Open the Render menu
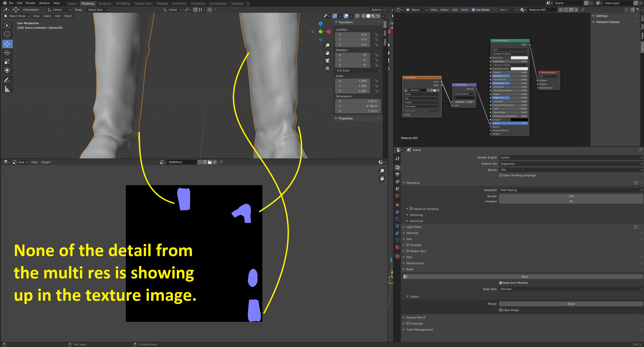 tap(31, 3)
